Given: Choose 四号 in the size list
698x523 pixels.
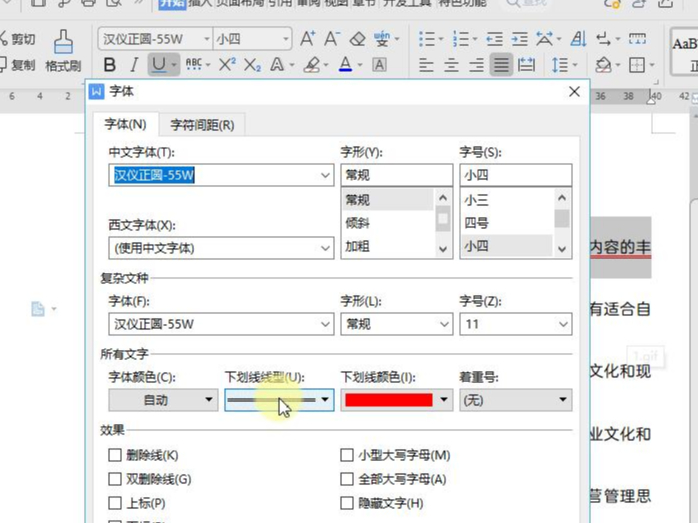Looking at the screenshot, I should pyautogui.click(x=476, y=223).
